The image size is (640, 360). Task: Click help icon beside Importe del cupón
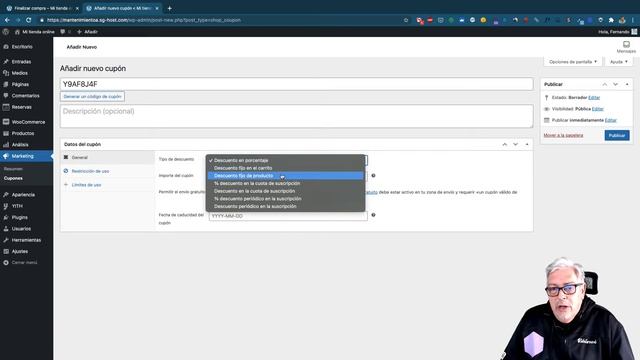pos(373,176)
